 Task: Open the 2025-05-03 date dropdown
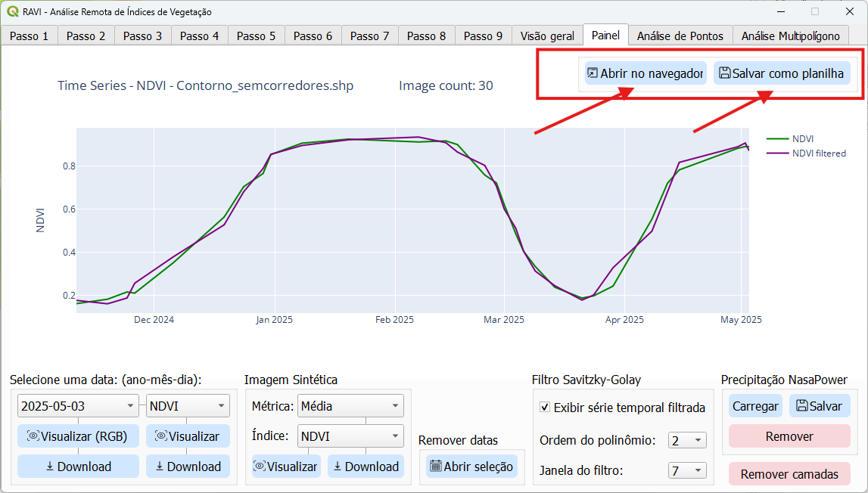coord(78,406)
